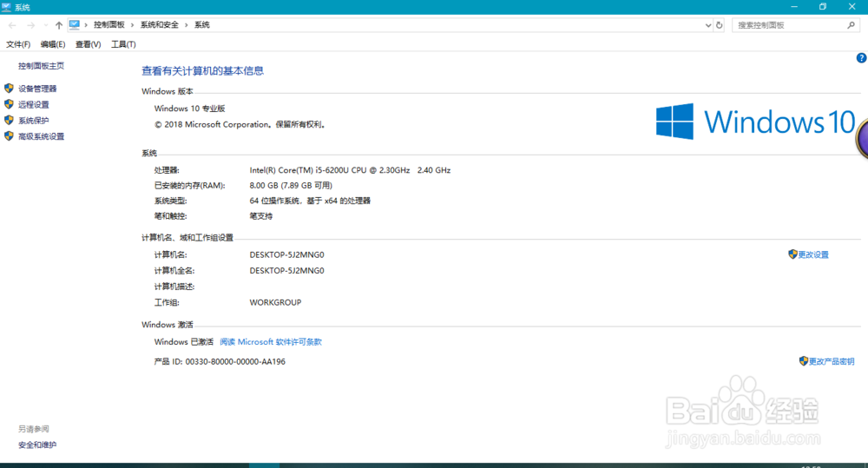This screenshot has width=868, height=468.
Task: Minimize the 系统 window
Action: [794, 7]
